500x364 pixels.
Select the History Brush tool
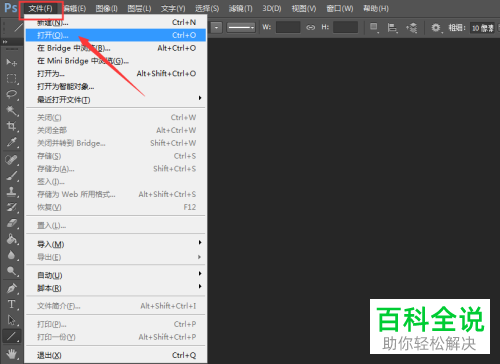pyautogui.click(x=12, y=207)
